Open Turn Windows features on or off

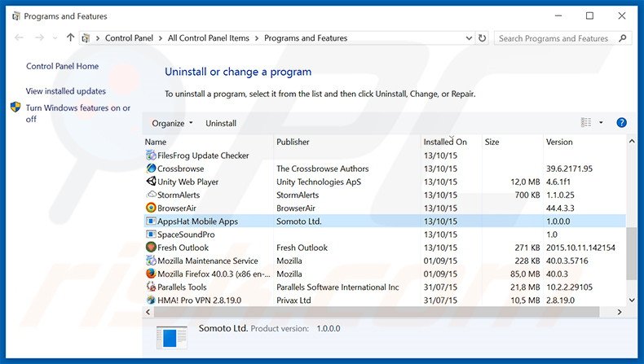pos(77,113)
